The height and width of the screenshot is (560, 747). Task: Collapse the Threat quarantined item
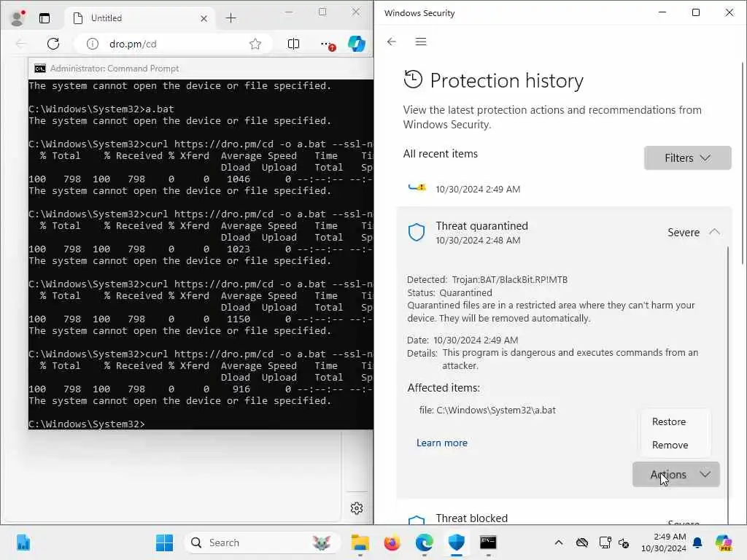point(714,232)
